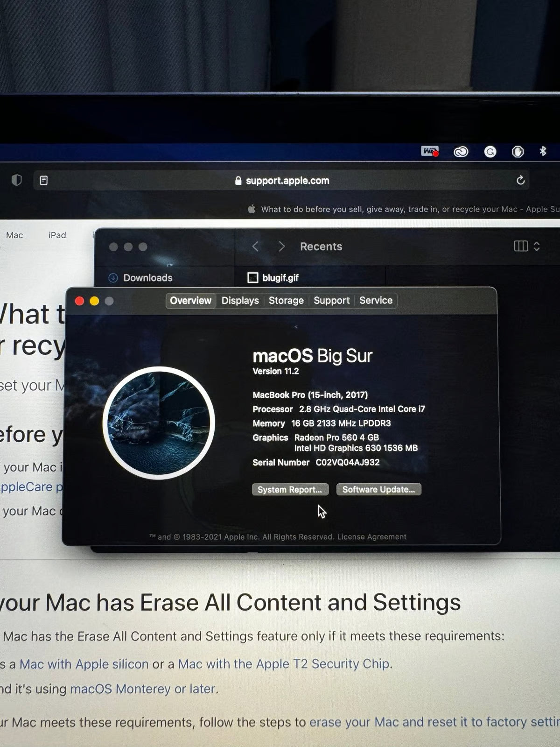Change Finder column view mode
560x747 pixels.
coord(526,246)
